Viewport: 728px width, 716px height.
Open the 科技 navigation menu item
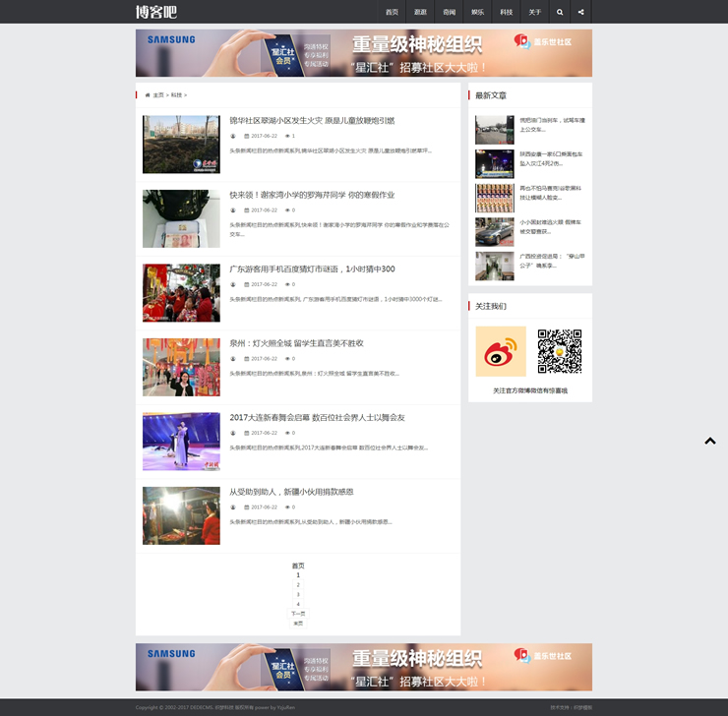click(x=506, y=12)
